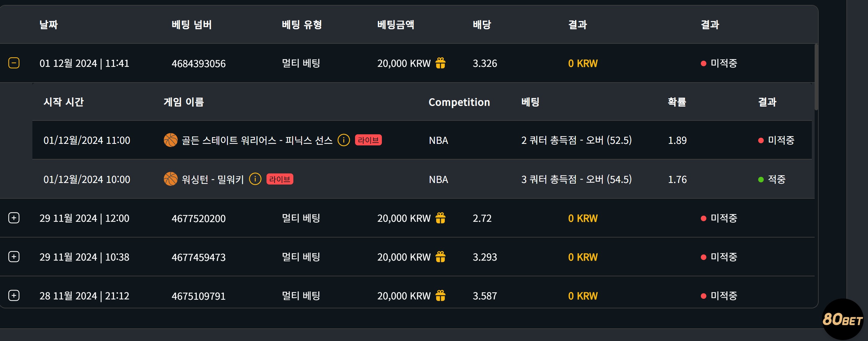This screenshot has height=341, width=868.
Task: Click the bet history vertical scrollbar
Action: click(x=816, y=77)
